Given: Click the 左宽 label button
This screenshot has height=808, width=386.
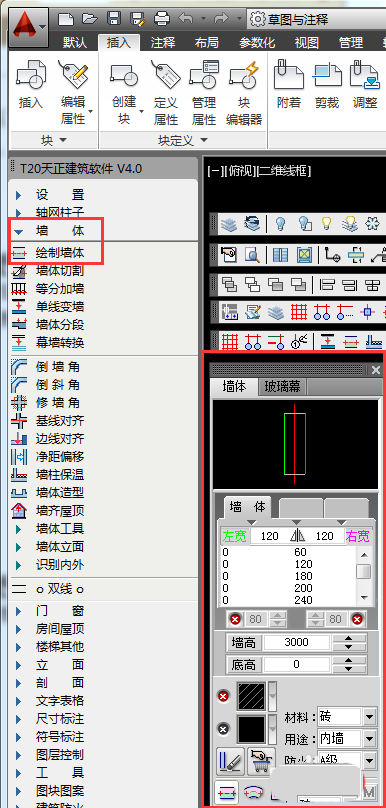Looking at the screenshot, I should coord(234,536).
